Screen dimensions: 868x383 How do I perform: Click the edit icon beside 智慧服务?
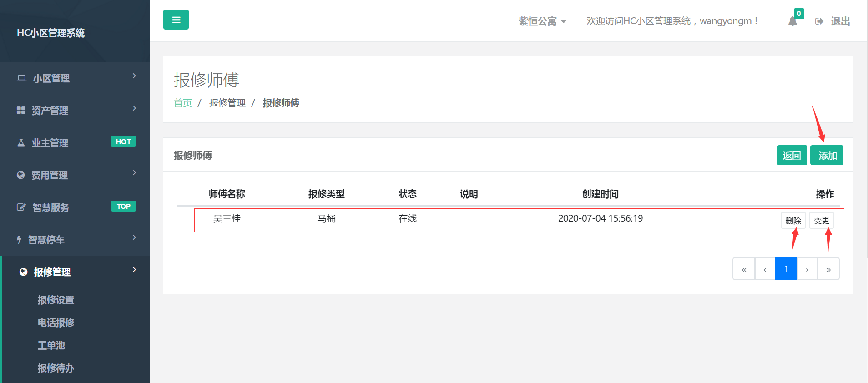coord(21,207)
